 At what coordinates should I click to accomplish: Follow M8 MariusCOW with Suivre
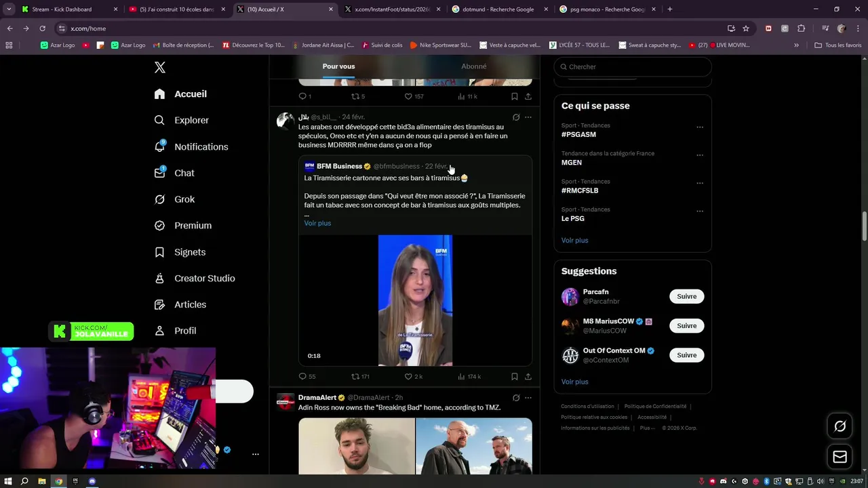click(x=686, y=325)
